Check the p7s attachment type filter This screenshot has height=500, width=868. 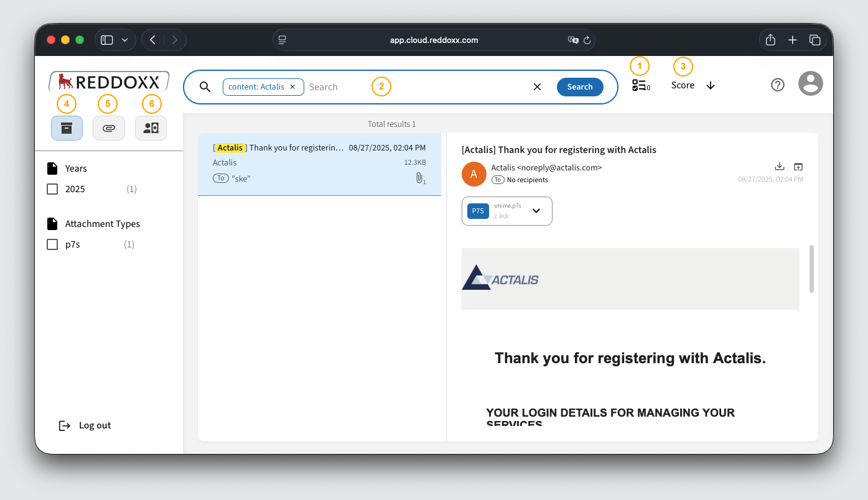(x=52, y=244)
